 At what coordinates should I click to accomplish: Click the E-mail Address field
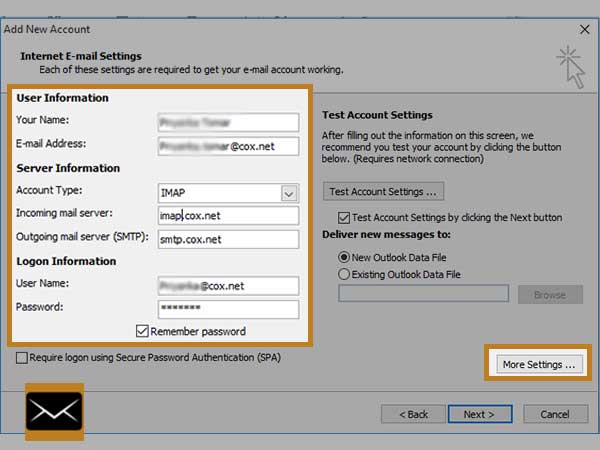click(x=228, y=146)
